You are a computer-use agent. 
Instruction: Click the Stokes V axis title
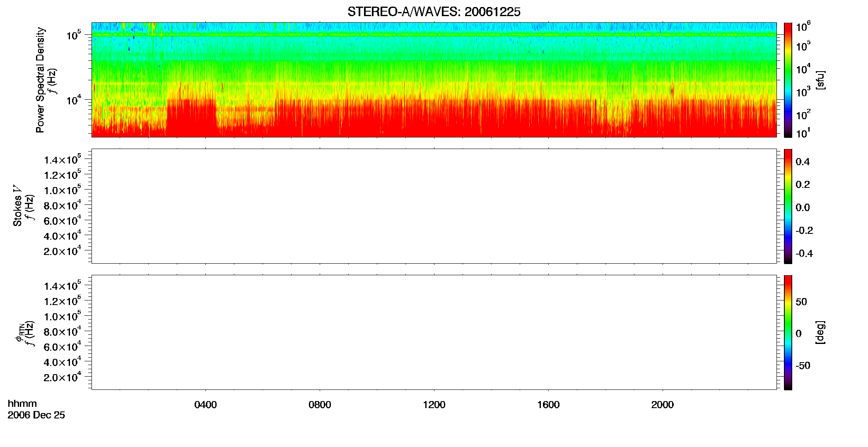(x=17, y=206)
